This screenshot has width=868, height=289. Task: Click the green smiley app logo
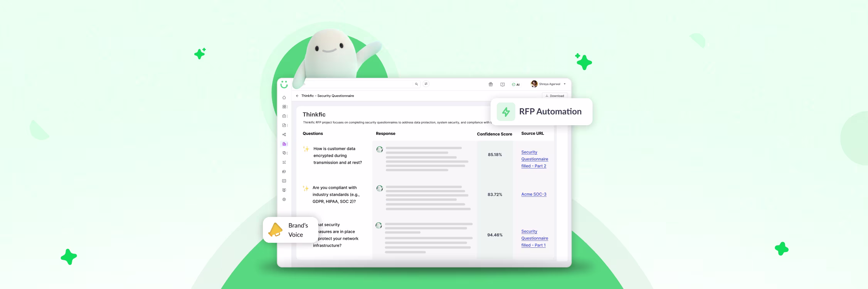pos(284,84)
